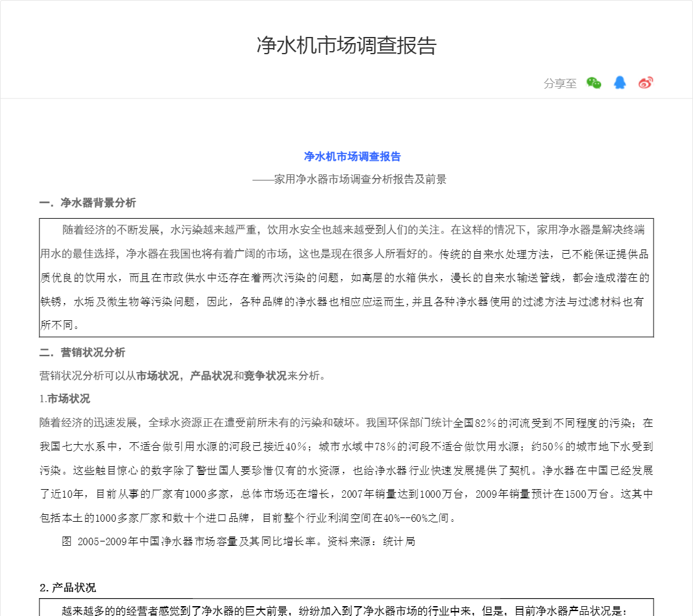Click the line beginning 污染。这些触目惊心的数字
This screenshot has height=616, width=693.
point(346,471)
